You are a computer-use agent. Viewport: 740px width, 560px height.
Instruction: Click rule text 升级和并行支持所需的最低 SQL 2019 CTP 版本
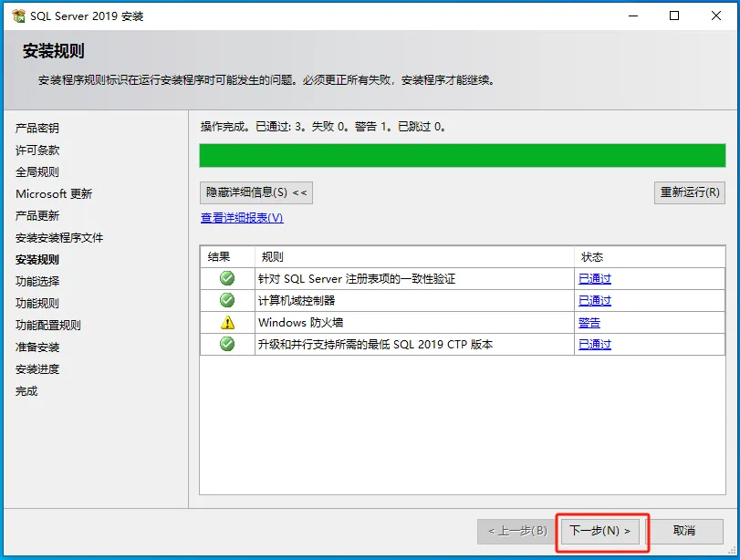click(x=375, y=345)
